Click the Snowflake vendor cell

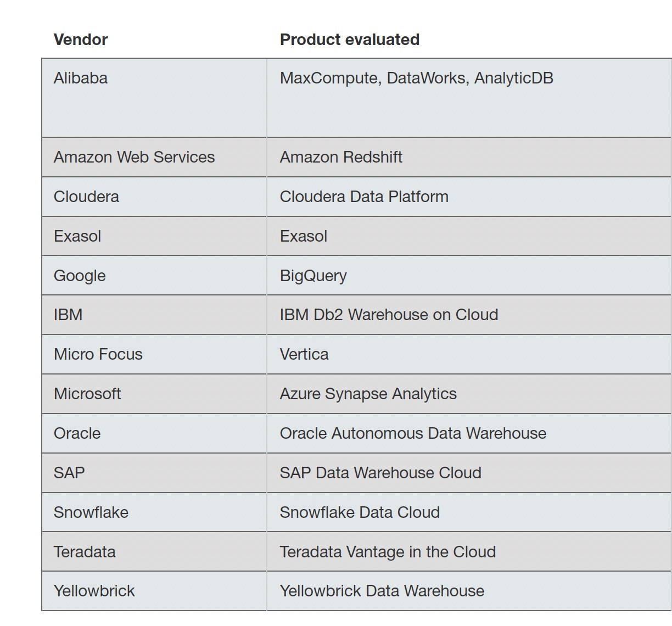point(91,512)
